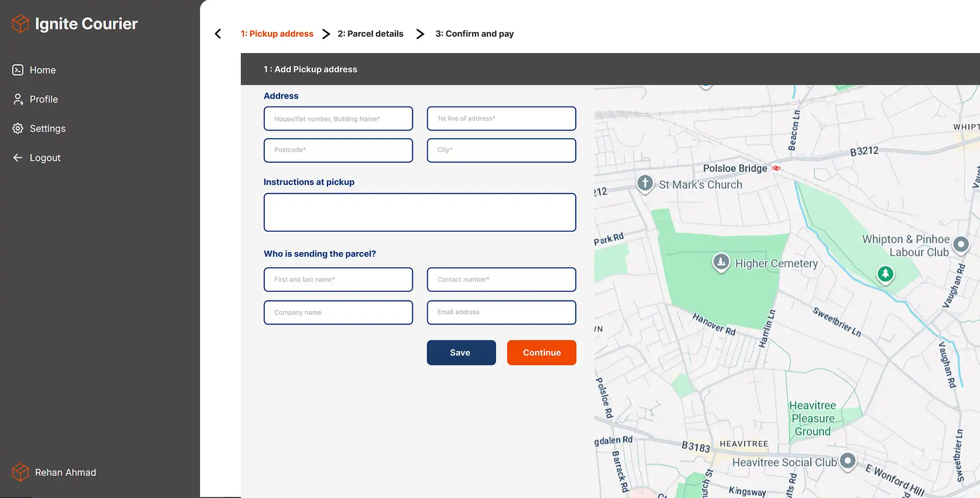Open the Profile menu item
The height and width of the screenshot is (498, 980).
(x=35, y=99)
